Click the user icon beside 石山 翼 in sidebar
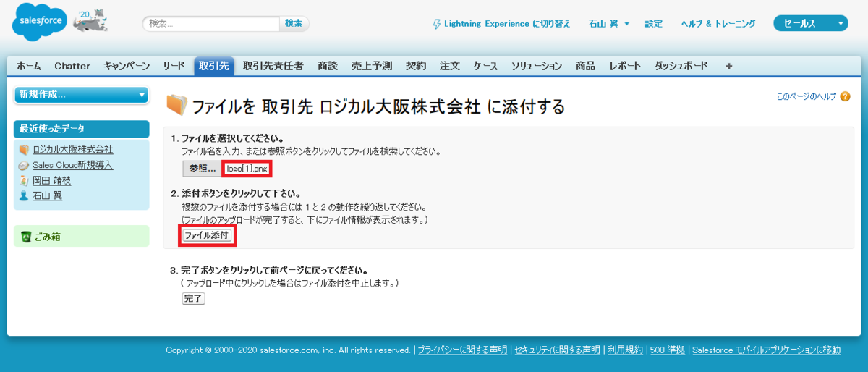 [x=24, y=195]
